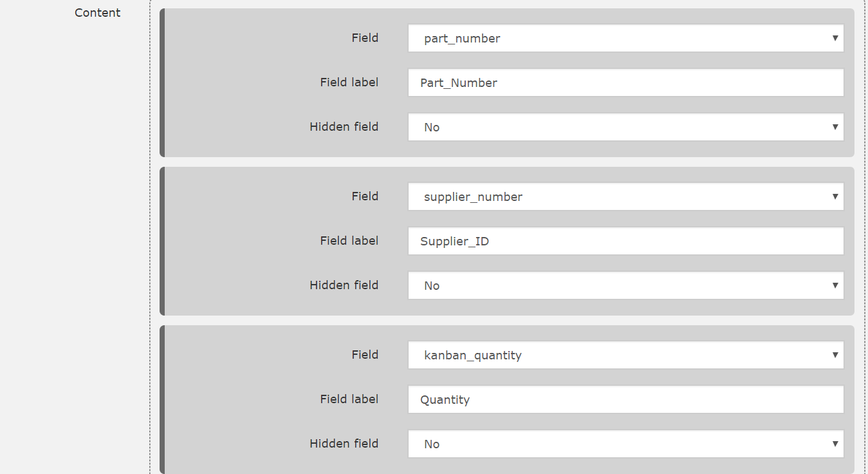This screenshot has width=868, height=474.
Task: Open the part_number Field dropdown
Action: coord(625,39)
